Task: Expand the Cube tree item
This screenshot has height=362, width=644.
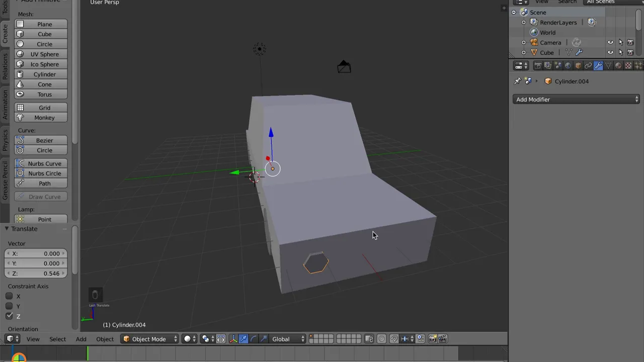Action: [x=524, y=53]
